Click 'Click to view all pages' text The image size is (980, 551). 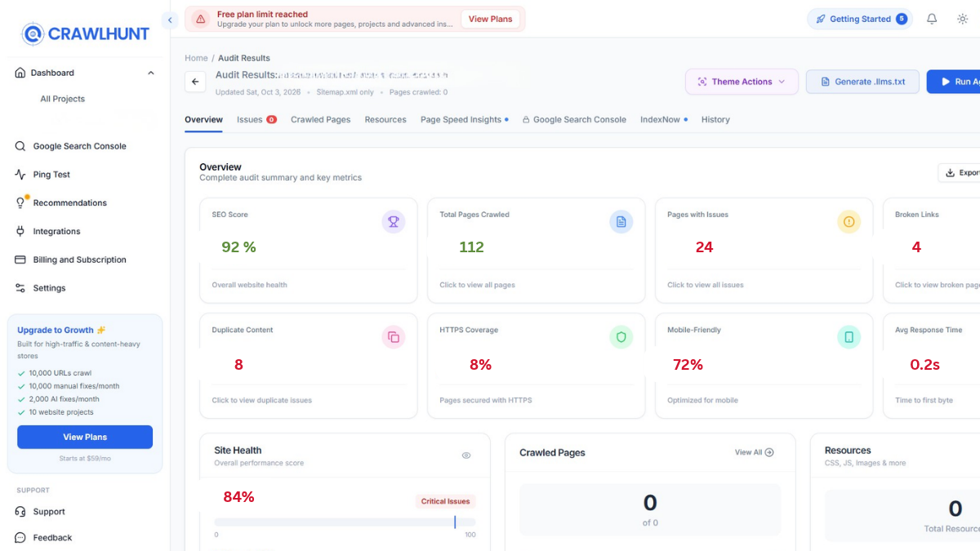(x=477, y=285)
